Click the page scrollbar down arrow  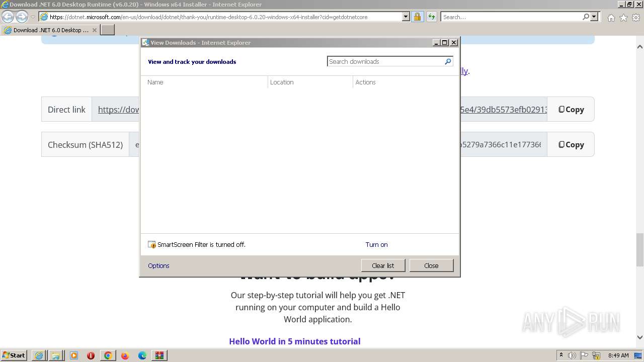640,338
